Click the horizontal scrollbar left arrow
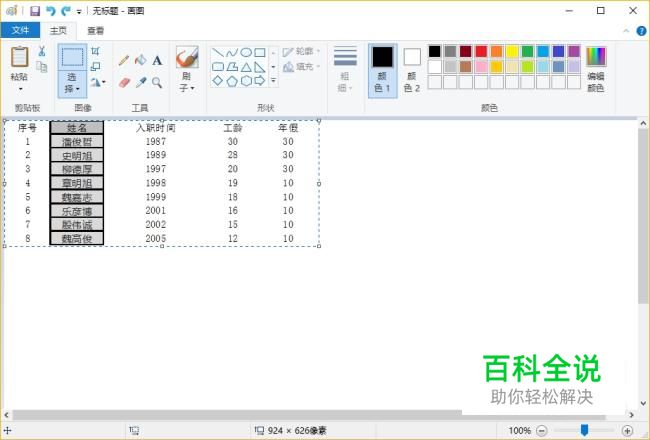The image size is (650, 440). click(x=6, y=415)
